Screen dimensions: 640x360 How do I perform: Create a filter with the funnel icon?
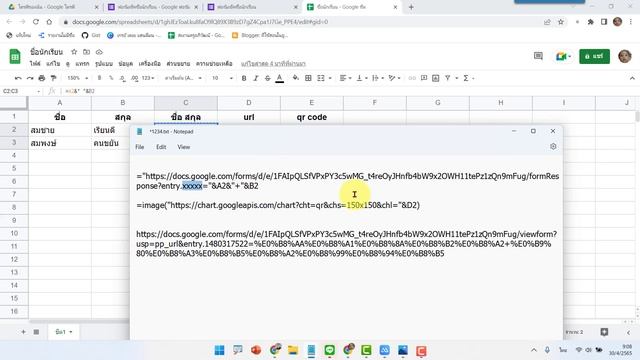tap(448, 78)
